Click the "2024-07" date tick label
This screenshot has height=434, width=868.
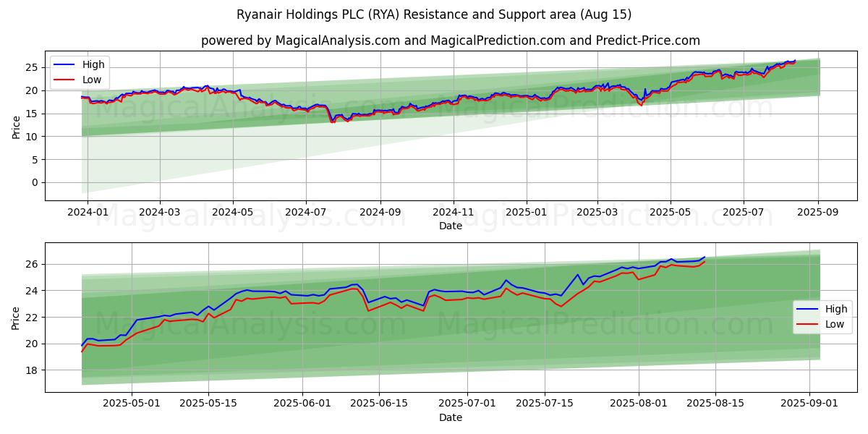305,213
